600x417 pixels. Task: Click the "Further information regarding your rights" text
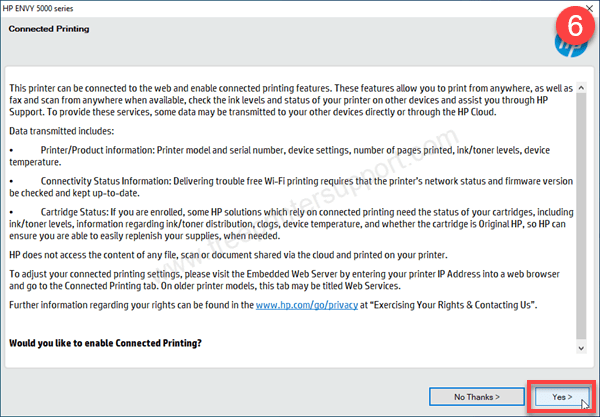click(x=130, y=302)
